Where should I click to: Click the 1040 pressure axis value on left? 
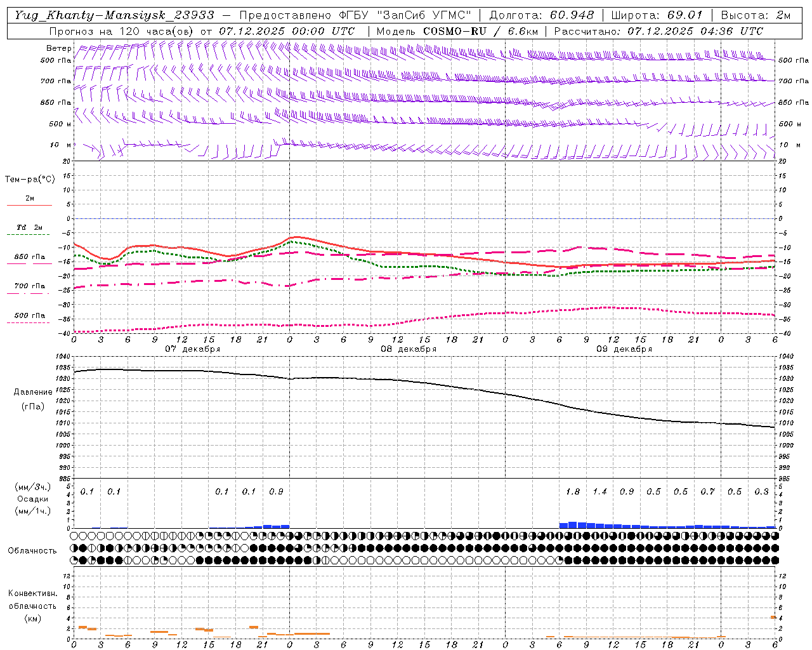click(64, 357)
